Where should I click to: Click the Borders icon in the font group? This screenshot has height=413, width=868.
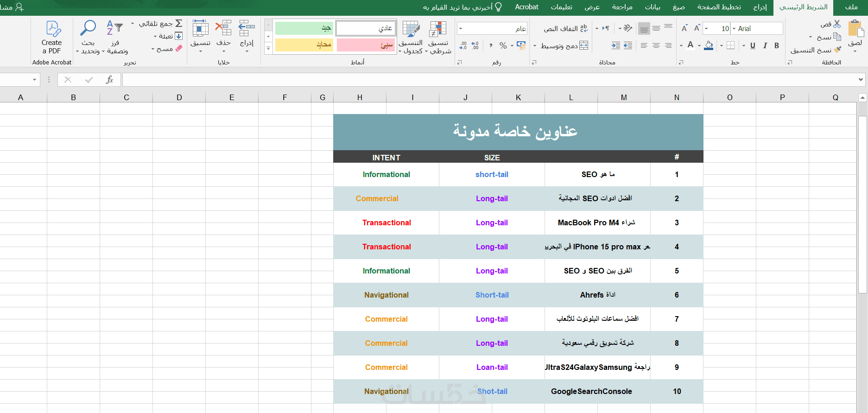click(x=731, y=45)
